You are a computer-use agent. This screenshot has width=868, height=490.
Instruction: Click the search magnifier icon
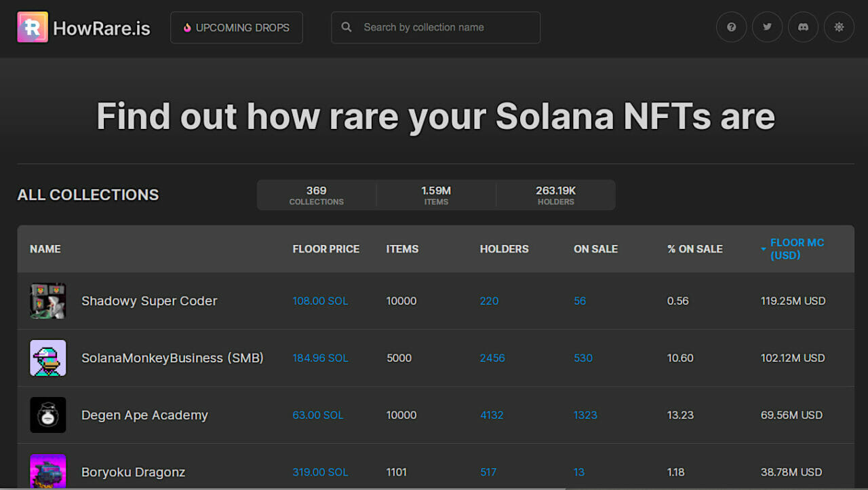pos(347,27)
